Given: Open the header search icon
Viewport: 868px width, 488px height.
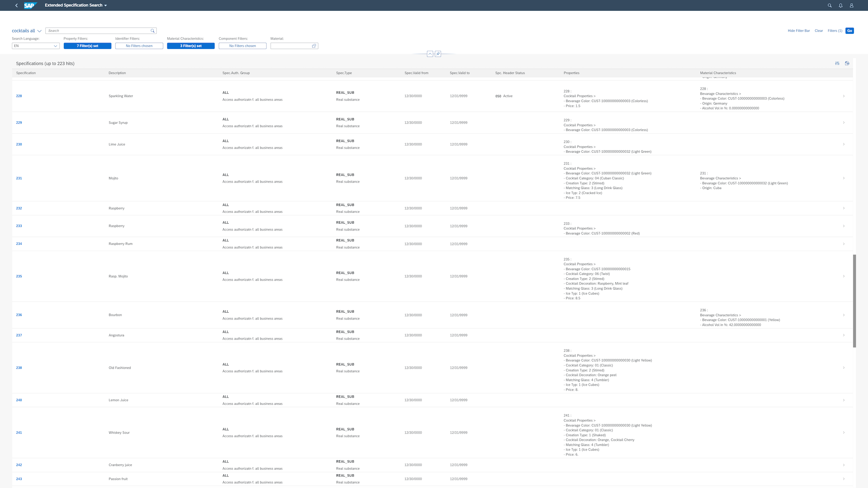Looking at the screenshot, I should pyautogui.click(x=829, y=5).
